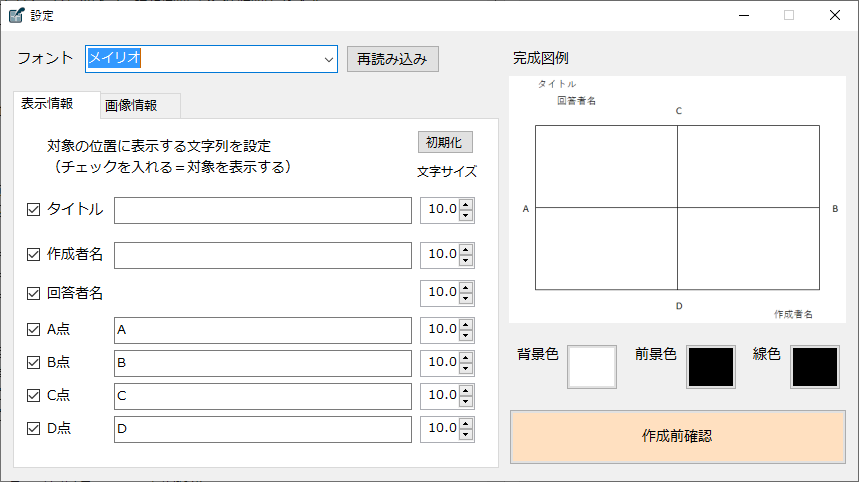Click the タイトル text input field

pos(263,210)
